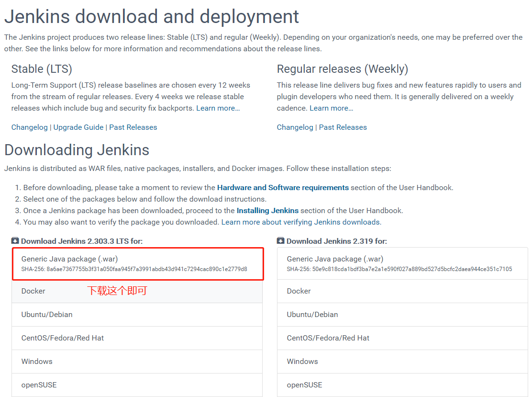
Task: Open the Changelog under Stable (LTS)
Action: 29,127
